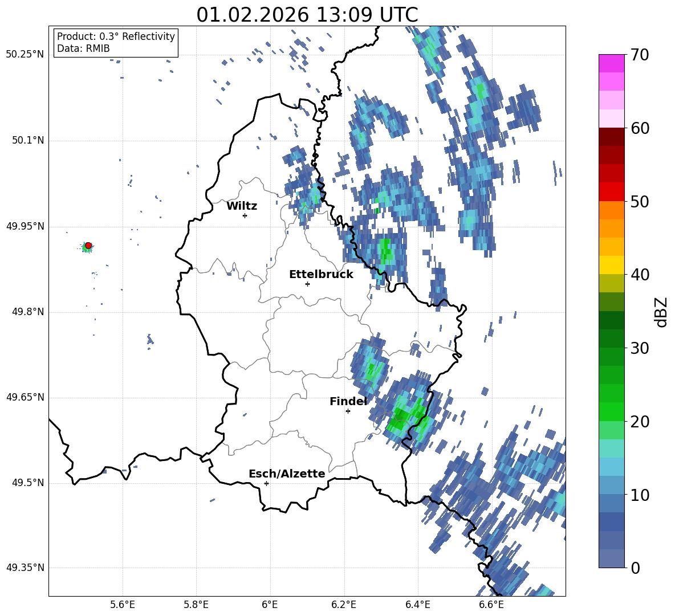Click the 6.4°E longitude label
The width and height of the screenshot is (675, 616).
pyautogui.click(x=417, y=605)
